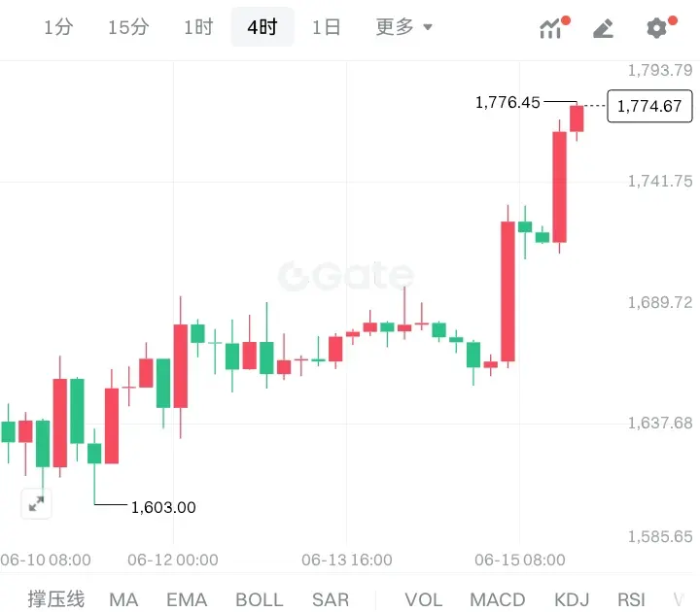Screen dimensions: 700x612
Task: Toggle the EMA indicator
Action: point(187,599)
